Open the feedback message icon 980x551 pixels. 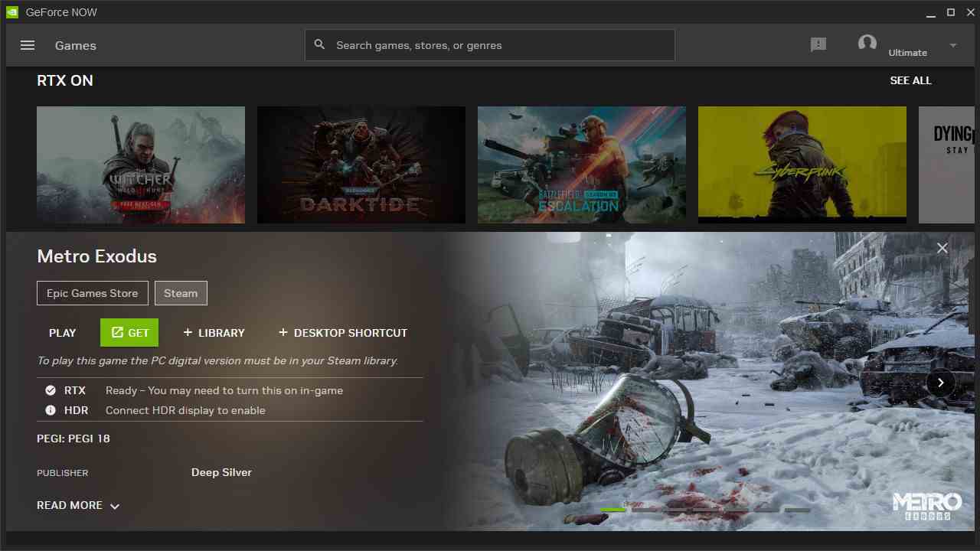click(x=818, y=45)
